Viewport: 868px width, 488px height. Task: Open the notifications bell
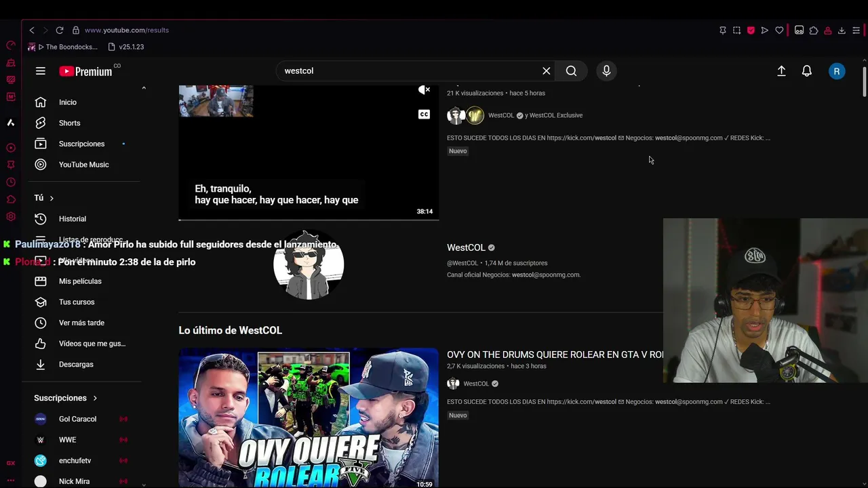[807, 71]
